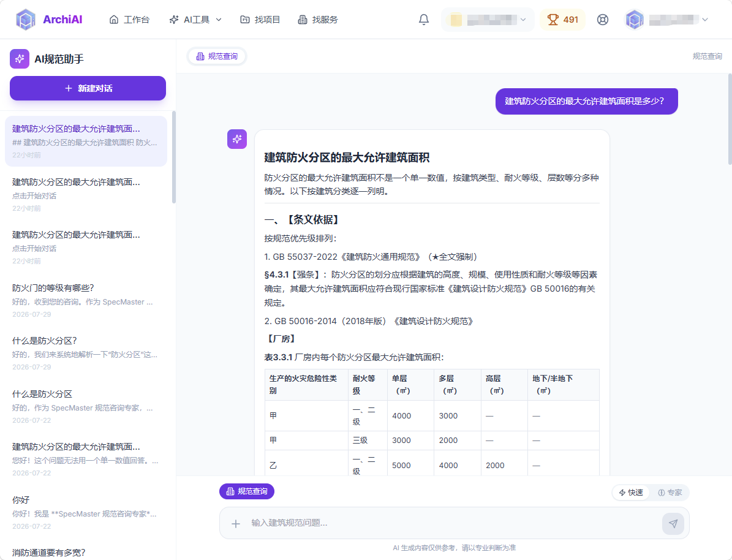Click the text GB 50016-2014 (2018年版)

point(330,321)
